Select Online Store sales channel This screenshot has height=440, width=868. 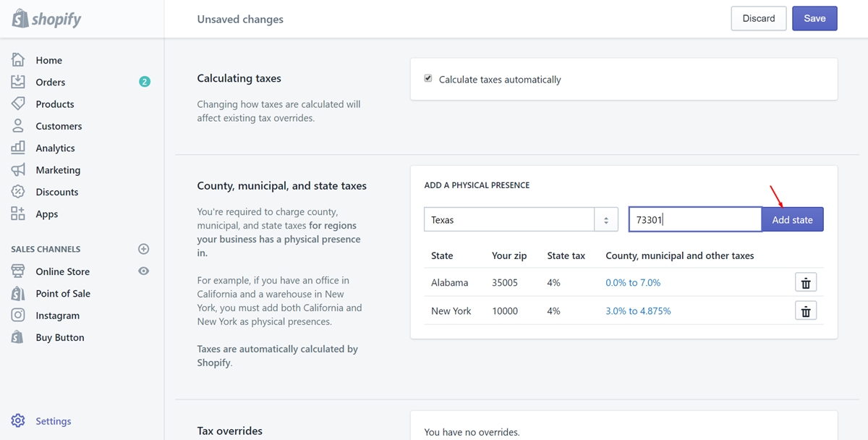63,271
